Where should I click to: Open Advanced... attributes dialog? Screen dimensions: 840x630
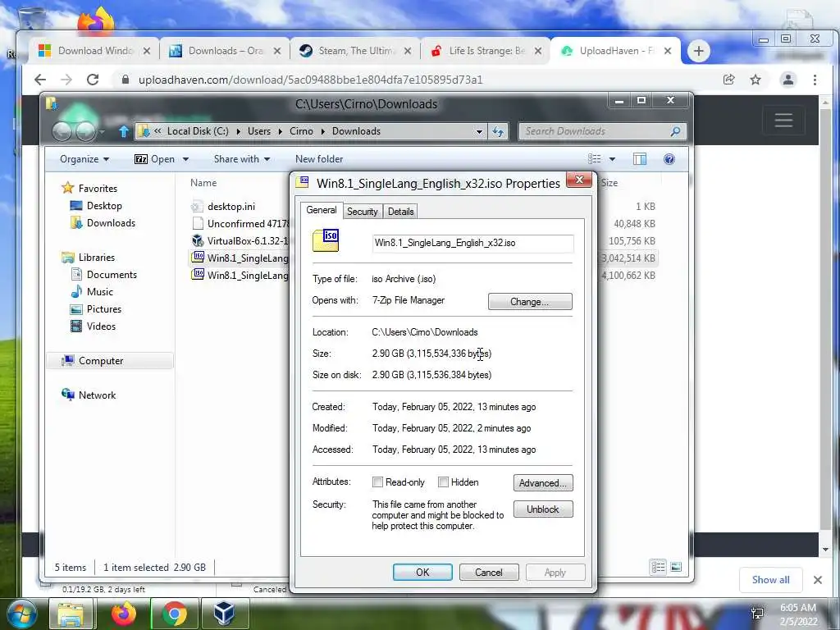click(543, 482)
